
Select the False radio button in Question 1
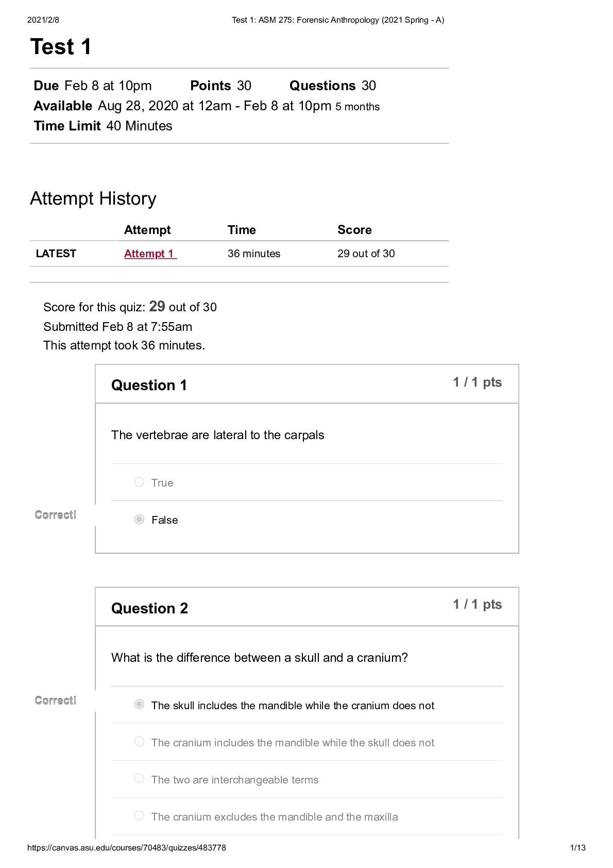pyautogui.click(x=139, y=520)
